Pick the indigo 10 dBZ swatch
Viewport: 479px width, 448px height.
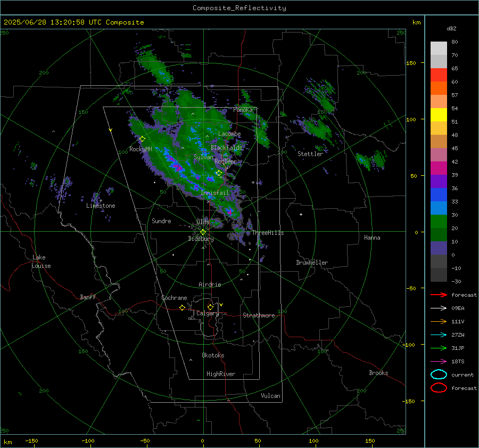tap(439, 248)
